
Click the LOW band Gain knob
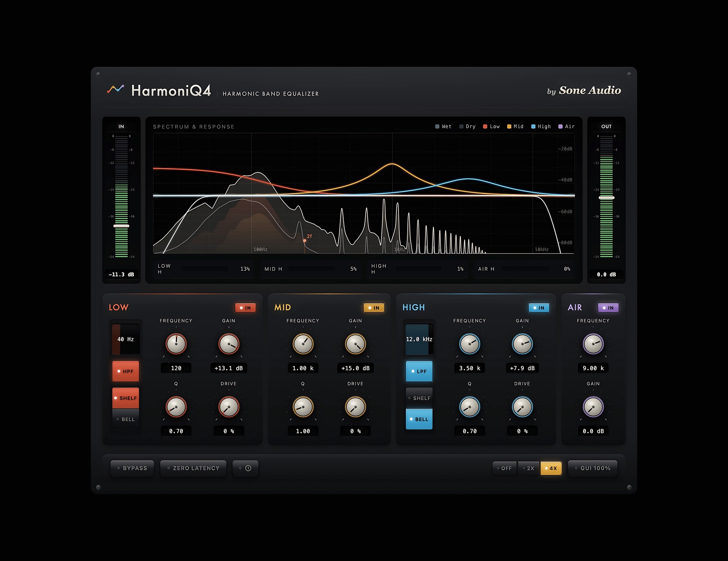click(x=229, y=344)
